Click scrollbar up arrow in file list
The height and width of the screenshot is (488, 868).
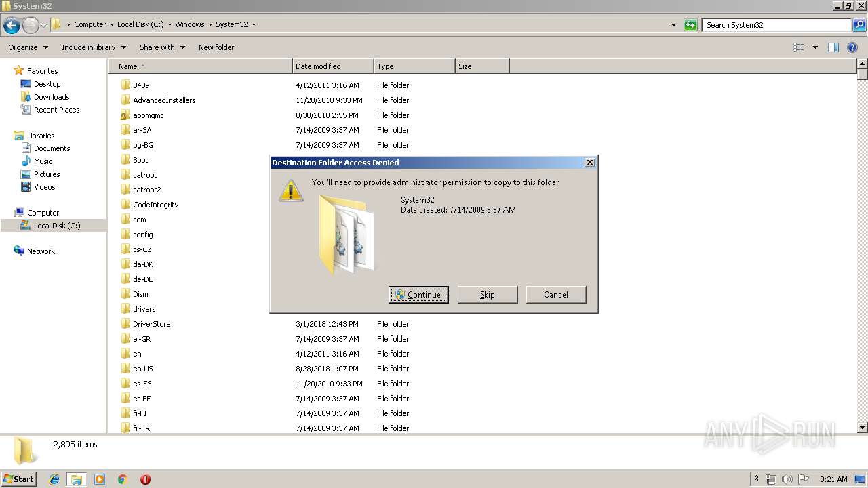(863, 64)
